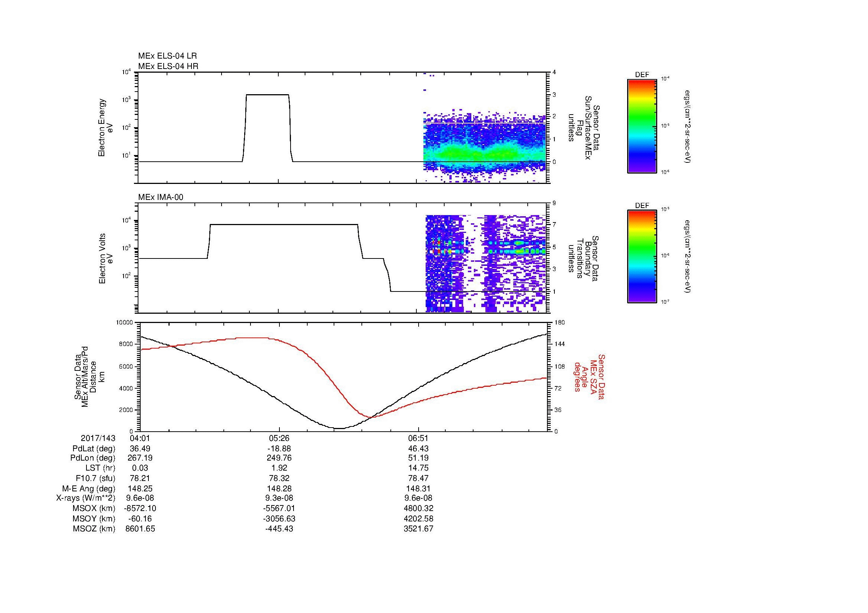Click the top colorbar units label
868x613 pixels.
(x=688, y=126)
